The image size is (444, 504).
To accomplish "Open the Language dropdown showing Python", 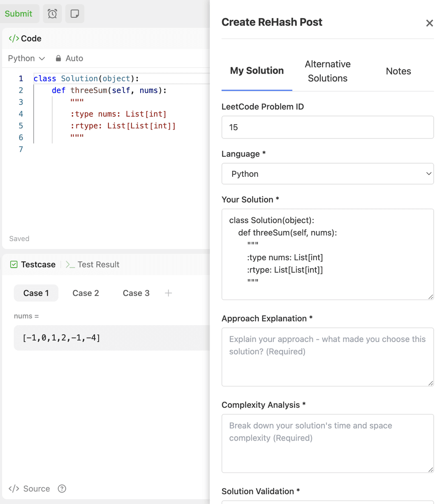I will click(x=327, y=173).
